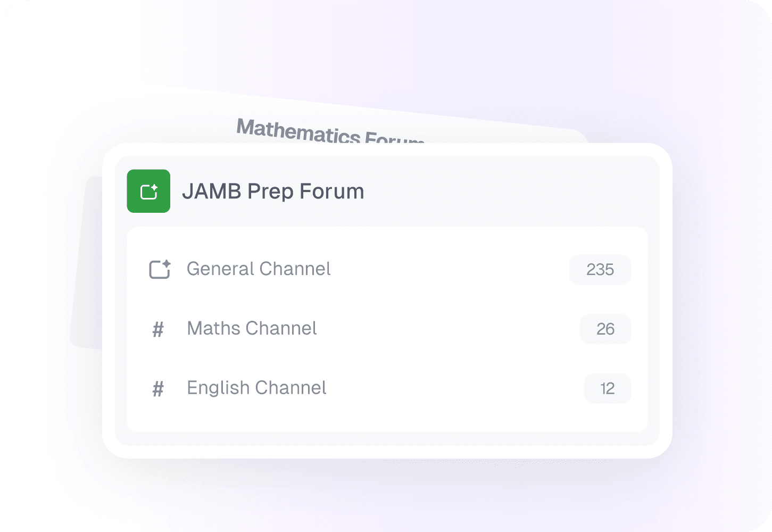Select the English Channel label
This screenshot has width=772, height=532.
click(x=256, y=388)
